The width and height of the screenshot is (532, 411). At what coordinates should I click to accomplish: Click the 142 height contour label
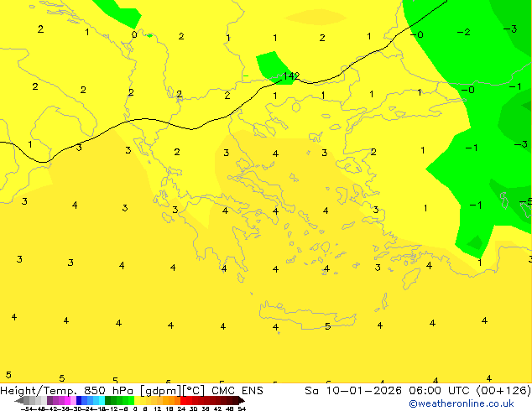click(x=290, y=76)
